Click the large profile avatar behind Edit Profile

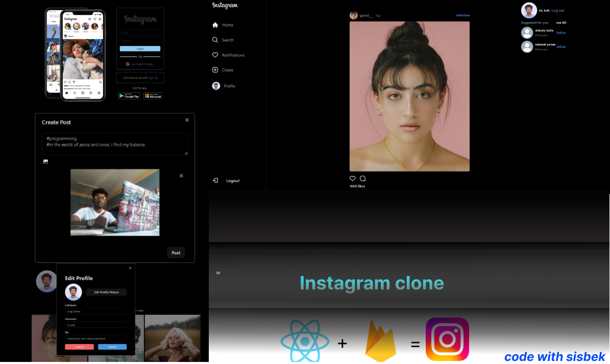click(x=46, y=281)
